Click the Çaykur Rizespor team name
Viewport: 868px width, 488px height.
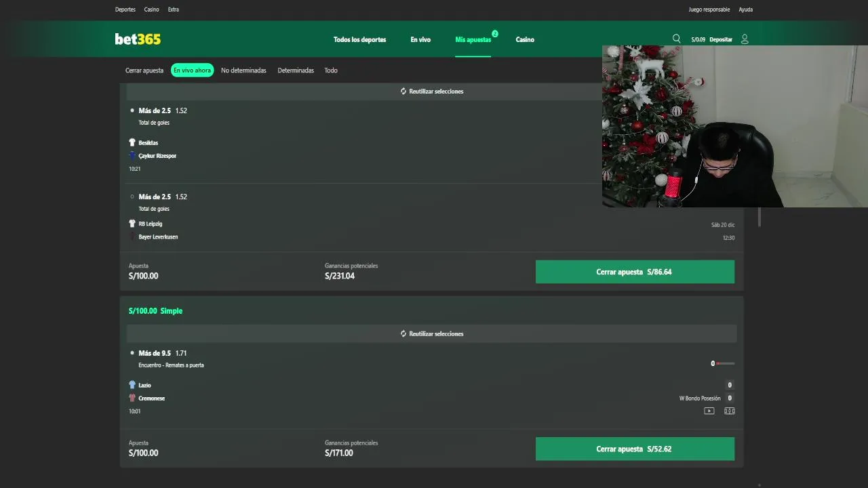click(157, 156)
